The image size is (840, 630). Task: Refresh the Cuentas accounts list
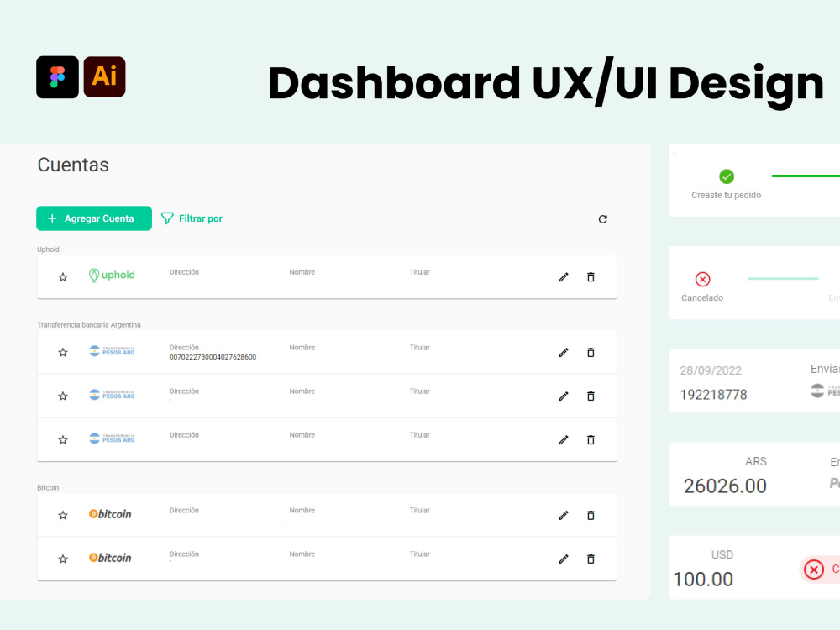tap(602, 219)
